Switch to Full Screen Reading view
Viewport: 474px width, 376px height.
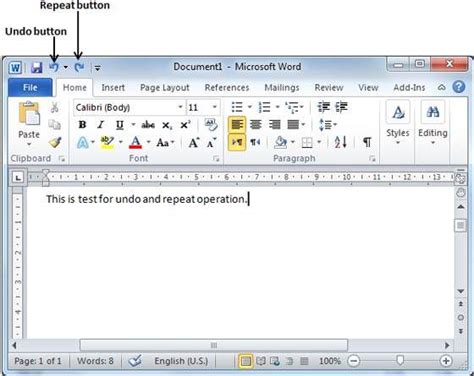tap(261, 361)
